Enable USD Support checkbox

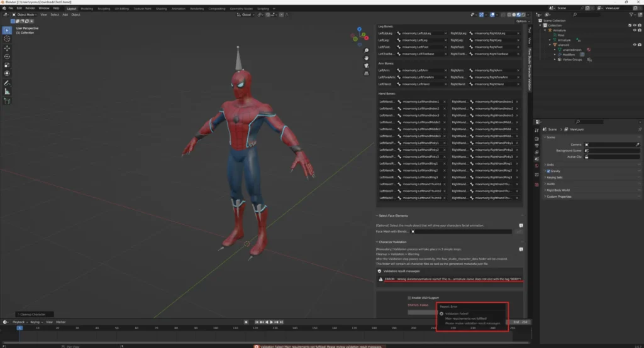tap(409, 298)
